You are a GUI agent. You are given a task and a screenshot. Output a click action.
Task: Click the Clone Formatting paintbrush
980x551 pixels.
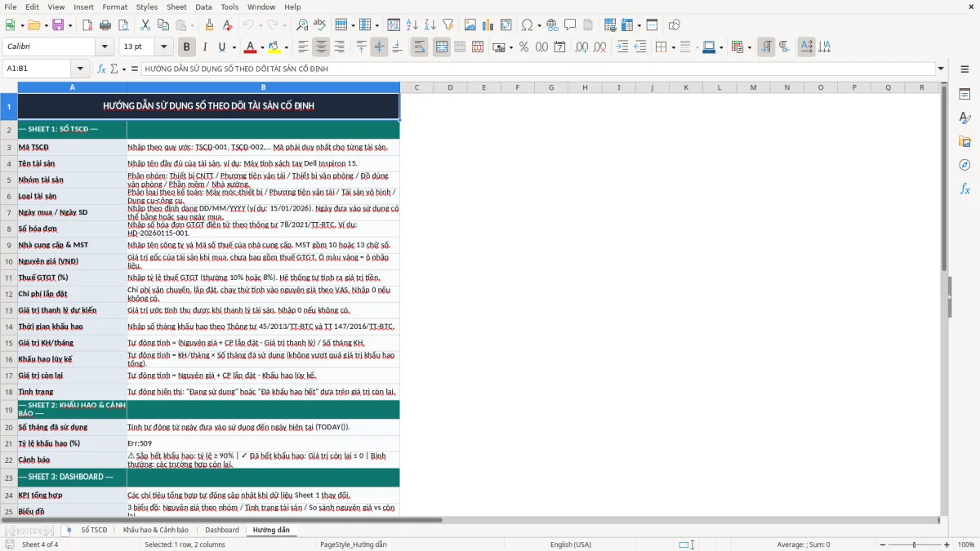point(209,25)
